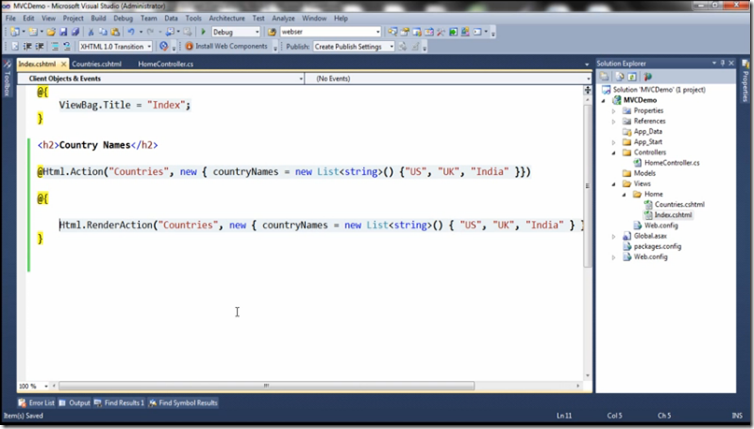Click the editor vertical scrollbar thumb
The width and height of the screenshot is (754, 429).
[588, 185]
